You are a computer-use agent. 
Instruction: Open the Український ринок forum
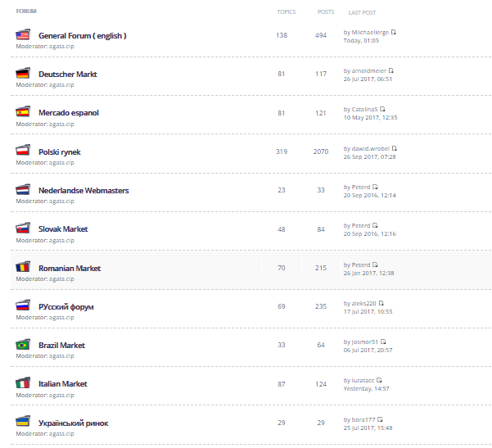73,423
